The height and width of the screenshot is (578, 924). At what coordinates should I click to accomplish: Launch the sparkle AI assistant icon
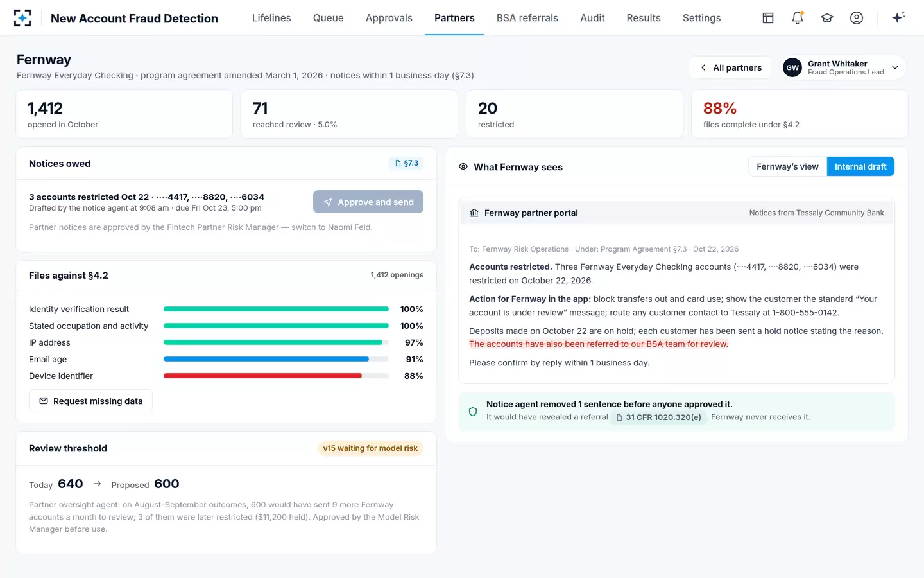pyautogui.click(x=898, y=17)
